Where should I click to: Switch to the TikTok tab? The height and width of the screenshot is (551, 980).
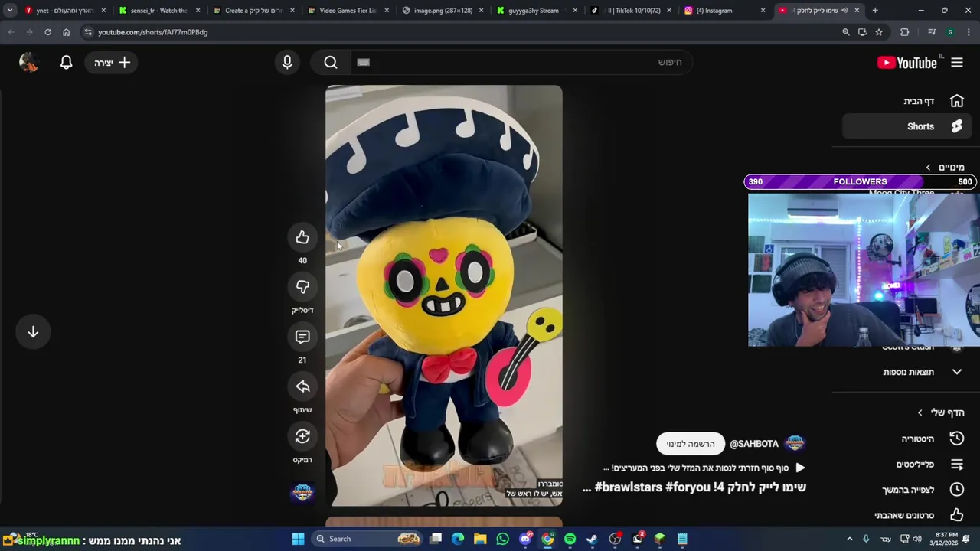(632, 11)
